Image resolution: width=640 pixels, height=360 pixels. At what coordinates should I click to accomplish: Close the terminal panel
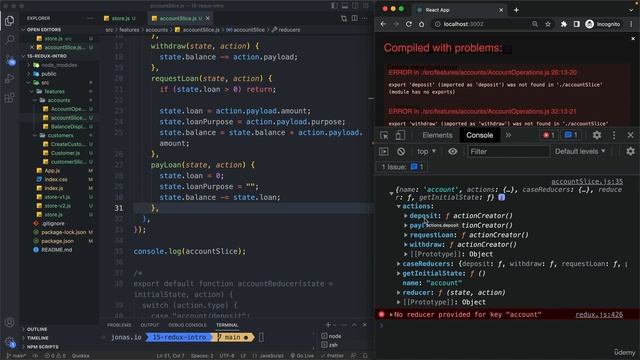[x=364, y=325]
